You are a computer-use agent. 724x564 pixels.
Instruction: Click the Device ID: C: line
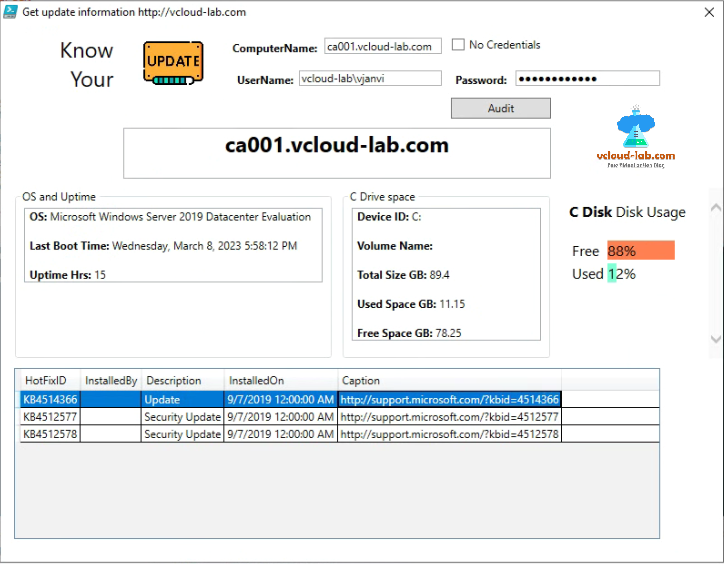pyautogui.click(x=389, y=217)
